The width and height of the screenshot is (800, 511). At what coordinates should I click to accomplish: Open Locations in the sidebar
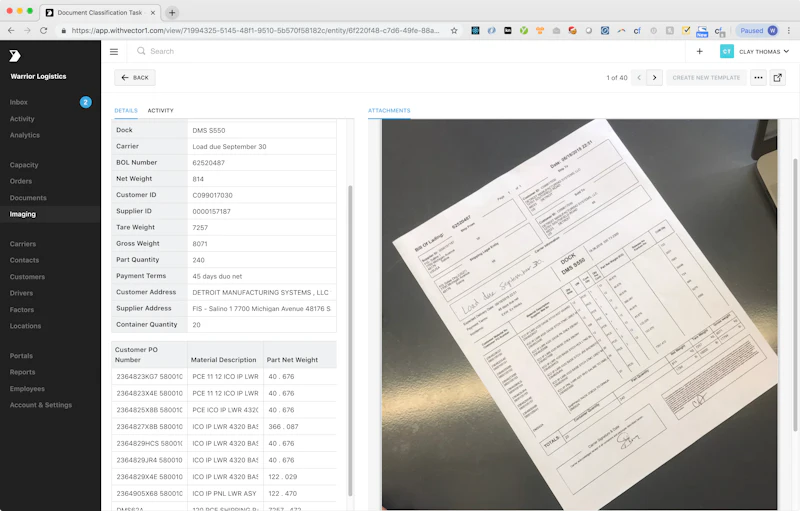[x=26, y=326]
